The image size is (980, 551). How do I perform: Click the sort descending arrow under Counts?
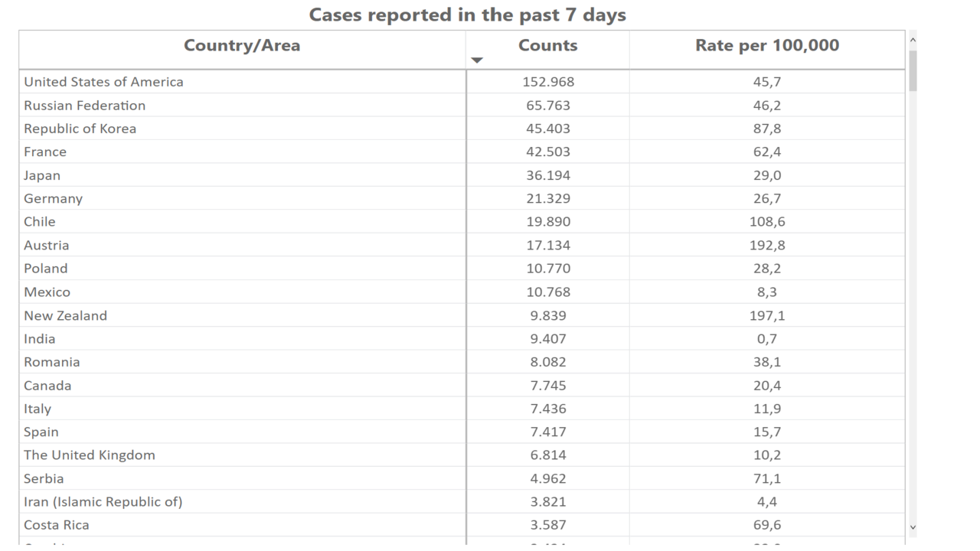(477, 60)
